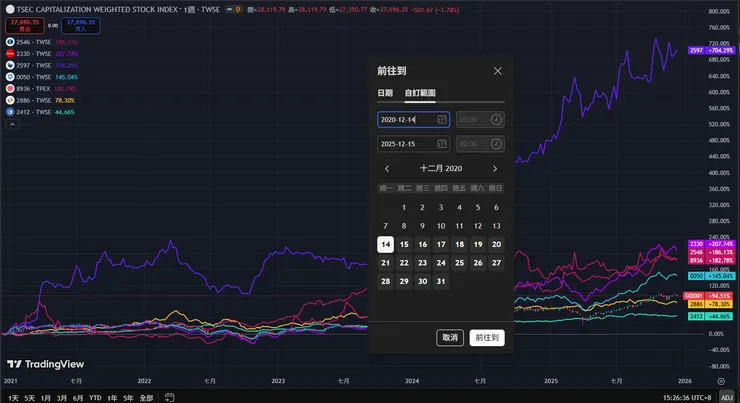740x403 pixels.
Task: Open calendar icon in end date field
Action: (442, 144)
